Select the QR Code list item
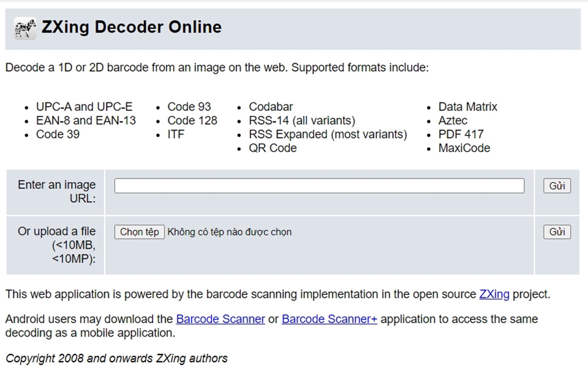The image size is (588, 382). [x=273, y=148]
